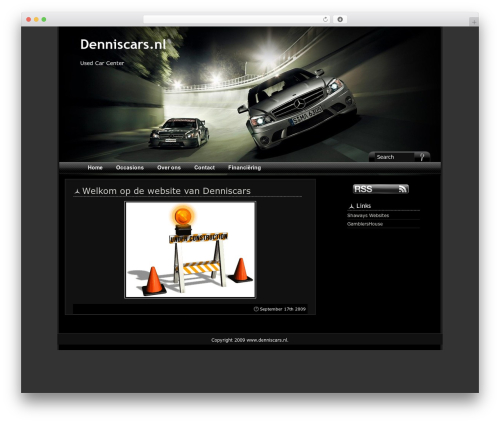
Task: Click the Copyright 2009 www.denniscars.nl footer text
Action: tap(250, 340)
